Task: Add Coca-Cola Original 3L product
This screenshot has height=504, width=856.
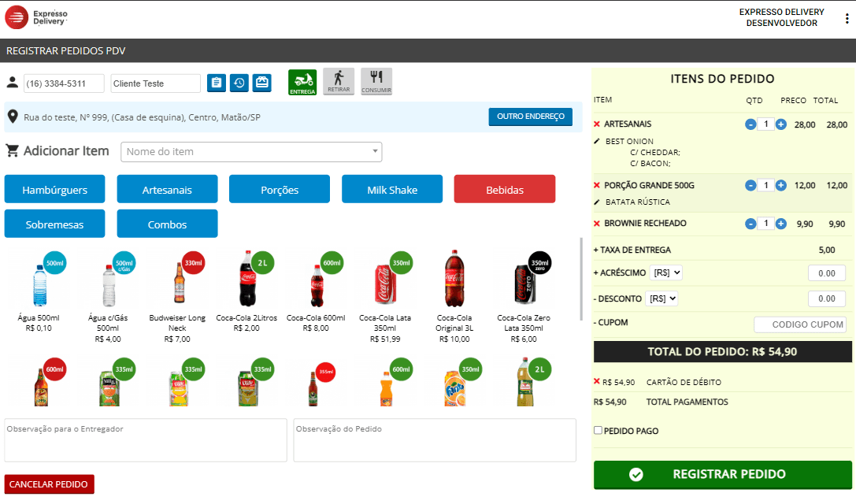Action: (454, 297)
